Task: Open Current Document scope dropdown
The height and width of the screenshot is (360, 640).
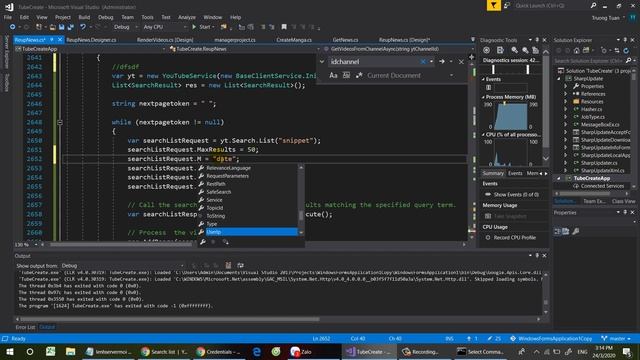Action: 451,75
